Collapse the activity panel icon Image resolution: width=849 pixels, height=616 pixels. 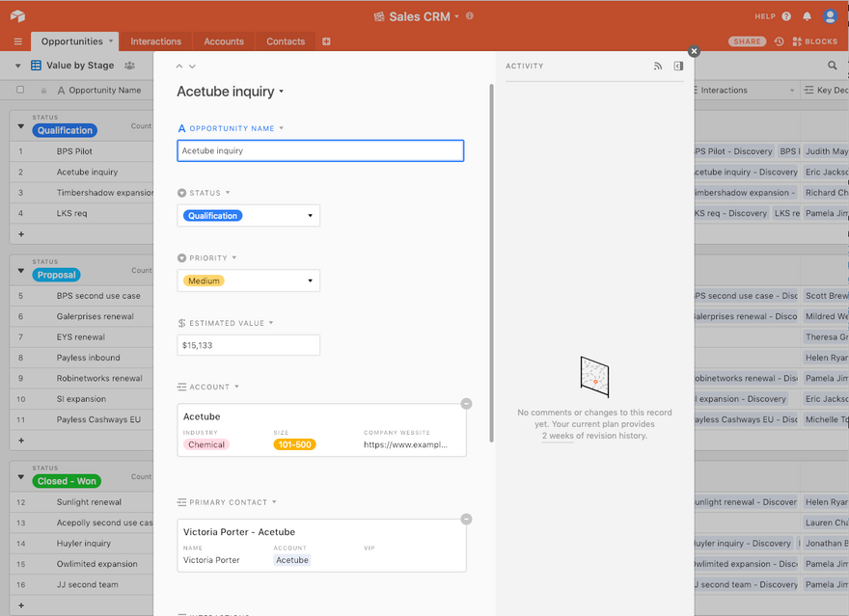coord(678,66)
